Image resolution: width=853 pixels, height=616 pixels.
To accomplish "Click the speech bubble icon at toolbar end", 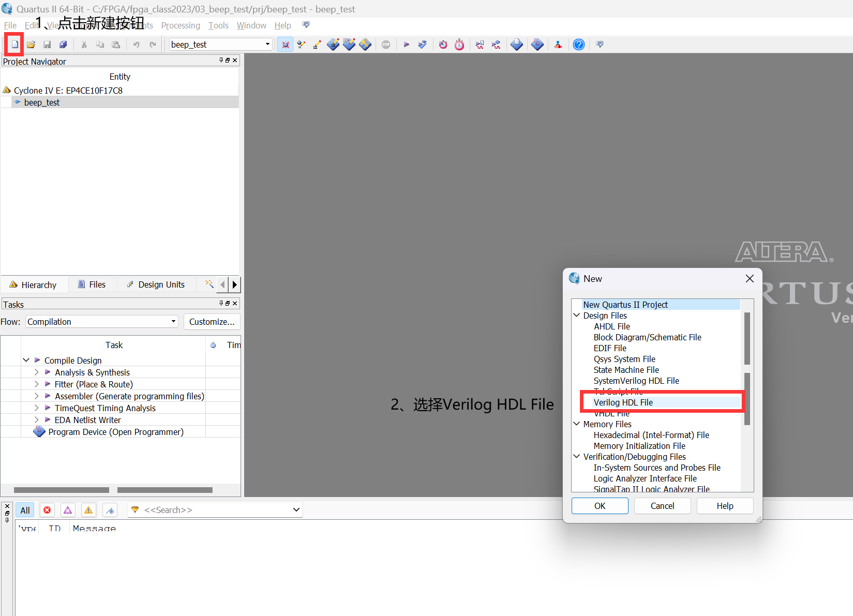I will tap(600, 44).
